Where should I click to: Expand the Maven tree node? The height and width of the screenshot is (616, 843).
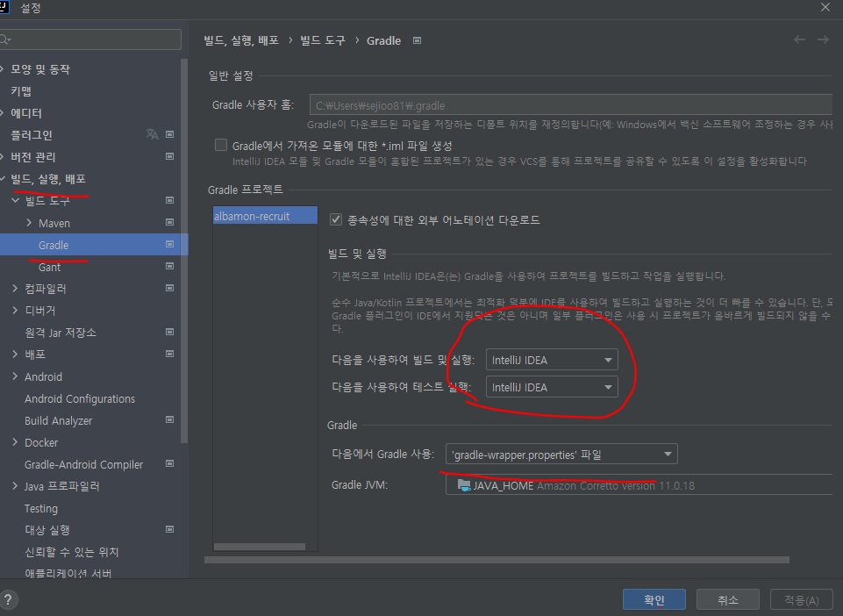pyautogui.click(x=29, y=222)
